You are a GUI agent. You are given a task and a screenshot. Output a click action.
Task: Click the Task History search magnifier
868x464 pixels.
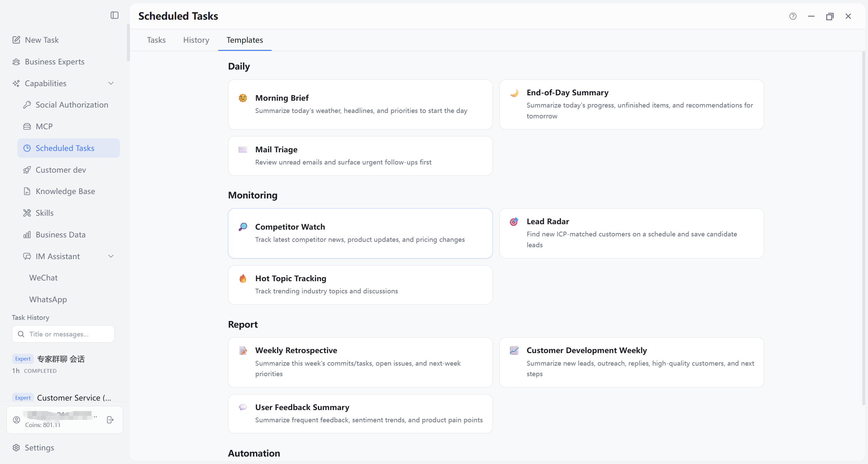[x=21, y=334]
